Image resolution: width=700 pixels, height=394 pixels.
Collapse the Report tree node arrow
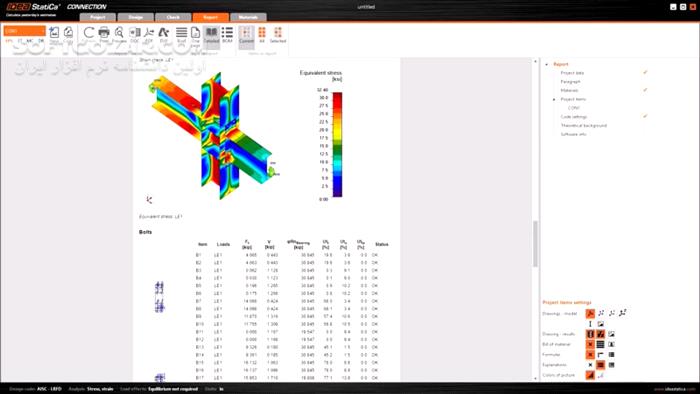547,64
